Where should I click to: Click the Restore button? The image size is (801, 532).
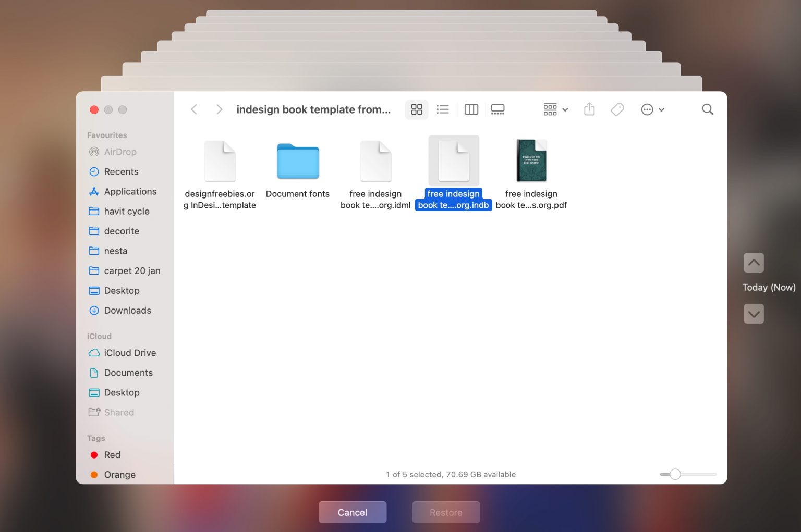point(446,512)
